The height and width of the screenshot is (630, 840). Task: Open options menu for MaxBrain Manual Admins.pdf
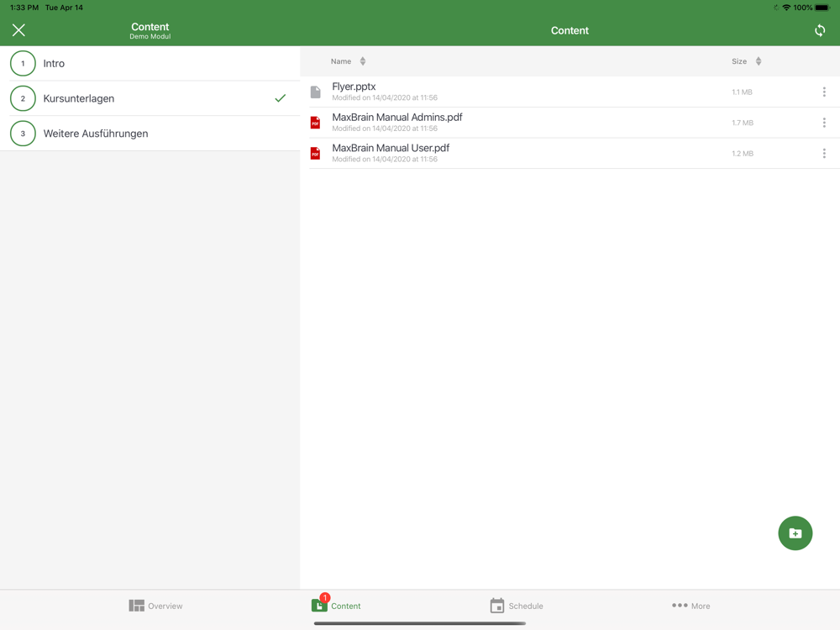point(823,123)
